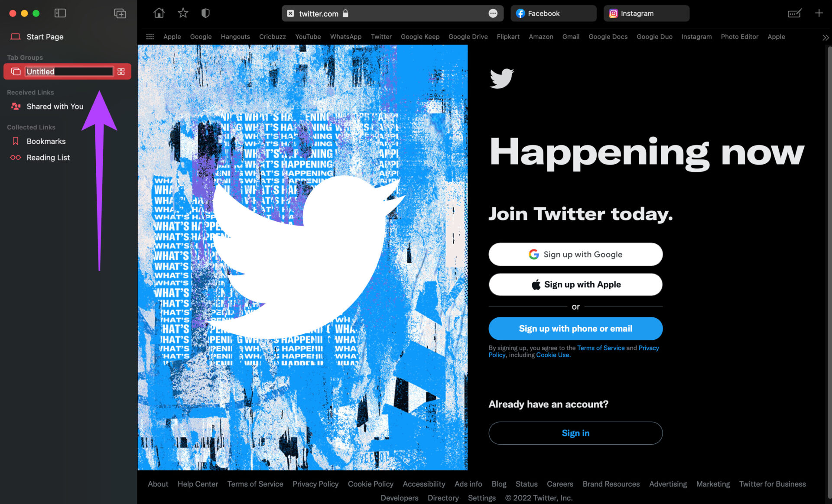Click Bookmarks in collected links

46,141
